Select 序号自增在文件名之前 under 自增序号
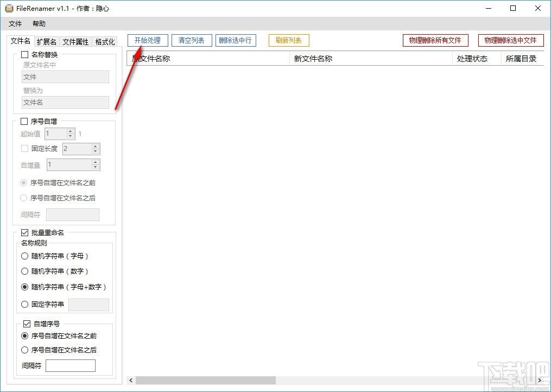551x392 pixels. click(x=24, y=336)
